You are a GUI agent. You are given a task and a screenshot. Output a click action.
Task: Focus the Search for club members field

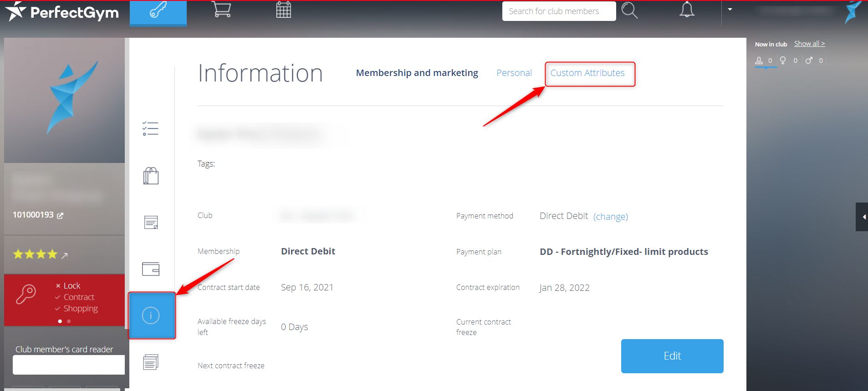(x=559, y=11)
